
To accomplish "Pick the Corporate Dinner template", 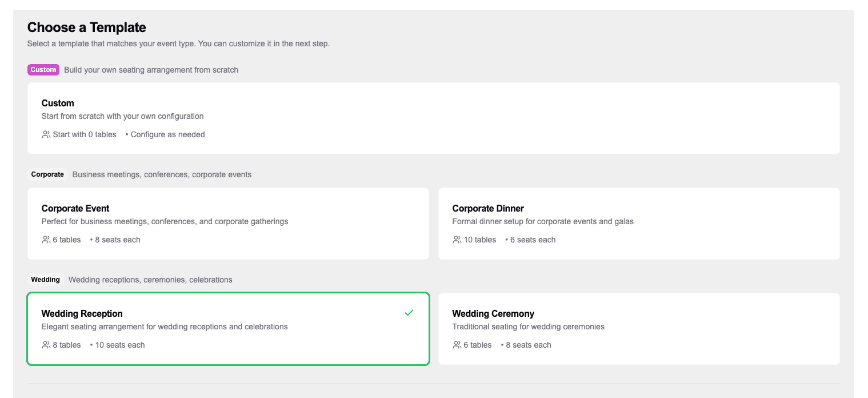I will pyautogui.click(x=638, y=224).
